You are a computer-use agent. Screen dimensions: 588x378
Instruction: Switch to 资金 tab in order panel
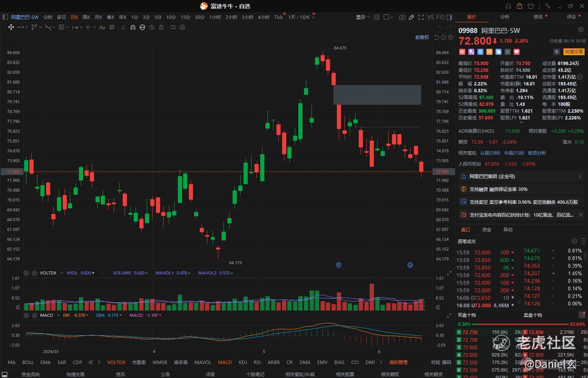pos(487,230)
